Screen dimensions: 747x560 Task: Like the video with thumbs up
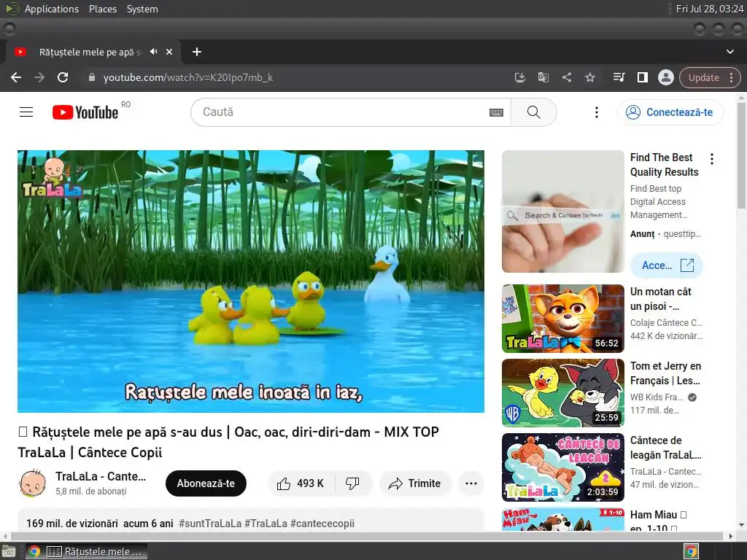(301, 483)
